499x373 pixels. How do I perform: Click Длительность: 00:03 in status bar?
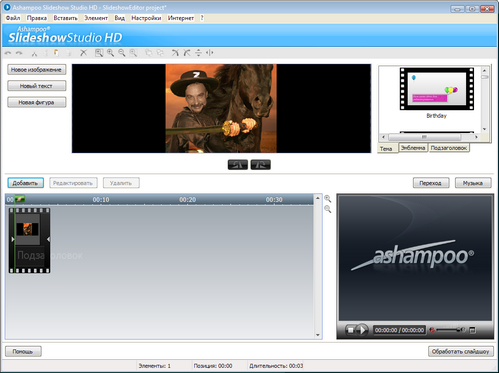276,366
